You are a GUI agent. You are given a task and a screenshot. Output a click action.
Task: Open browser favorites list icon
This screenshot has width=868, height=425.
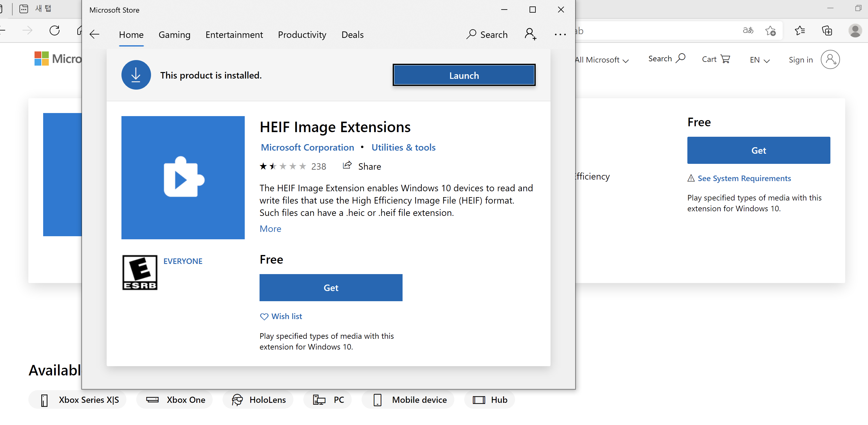(800, 31)
